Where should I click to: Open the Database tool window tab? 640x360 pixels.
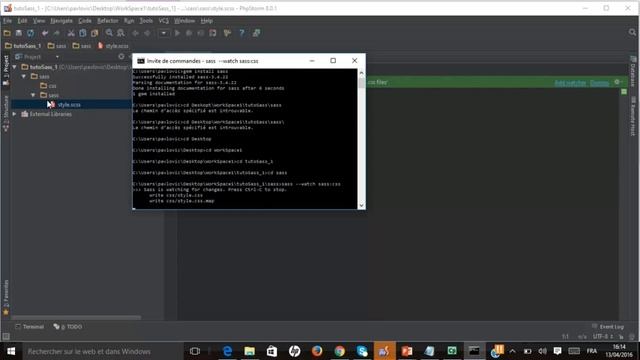point(633,72)
